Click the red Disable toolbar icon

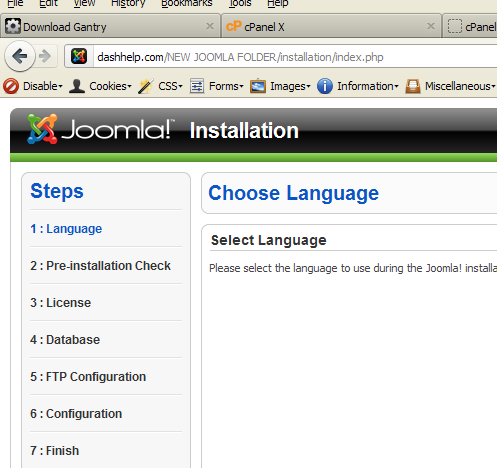coord(11,86)
